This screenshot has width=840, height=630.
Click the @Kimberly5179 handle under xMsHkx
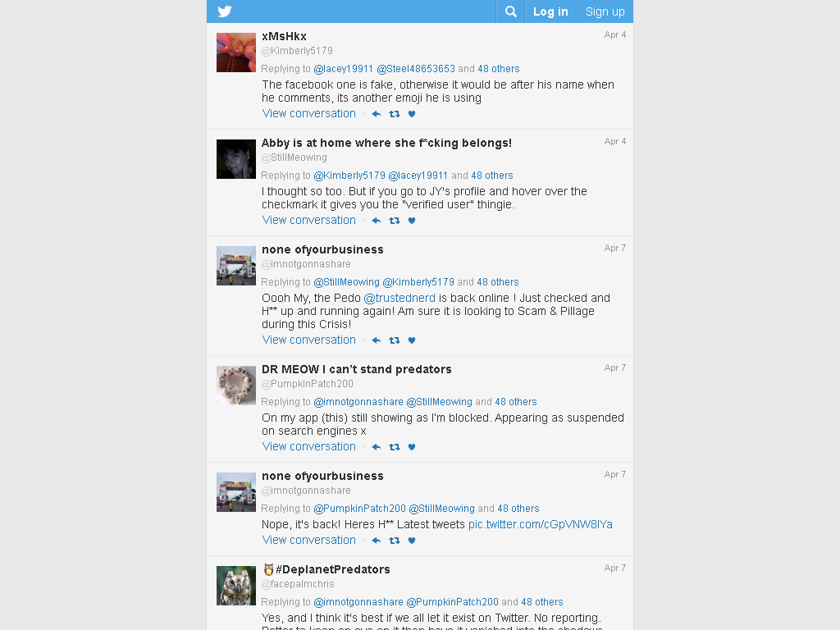(x=297, y=51)
